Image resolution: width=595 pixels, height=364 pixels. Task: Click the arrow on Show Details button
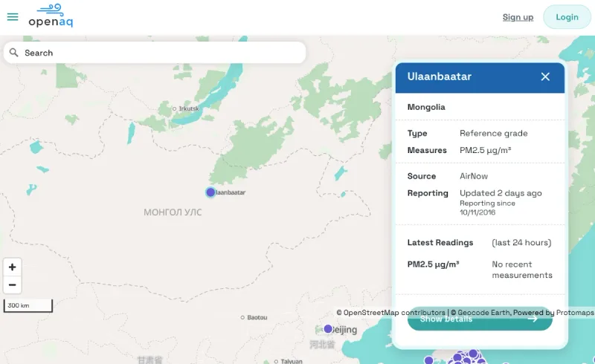[x=533, y=319]
